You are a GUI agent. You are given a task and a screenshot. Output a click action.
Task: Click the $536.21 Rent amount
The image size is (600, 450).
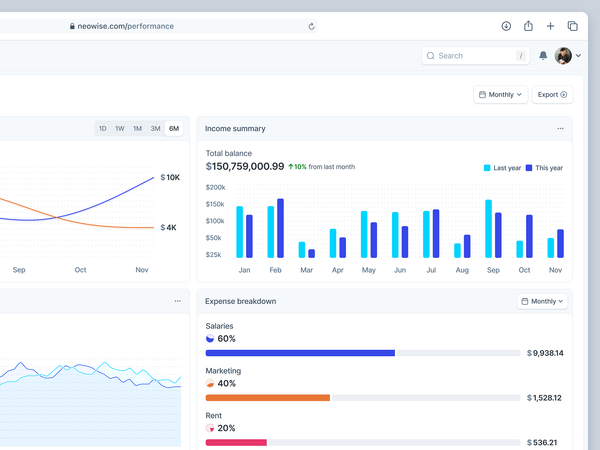(542, 442)
